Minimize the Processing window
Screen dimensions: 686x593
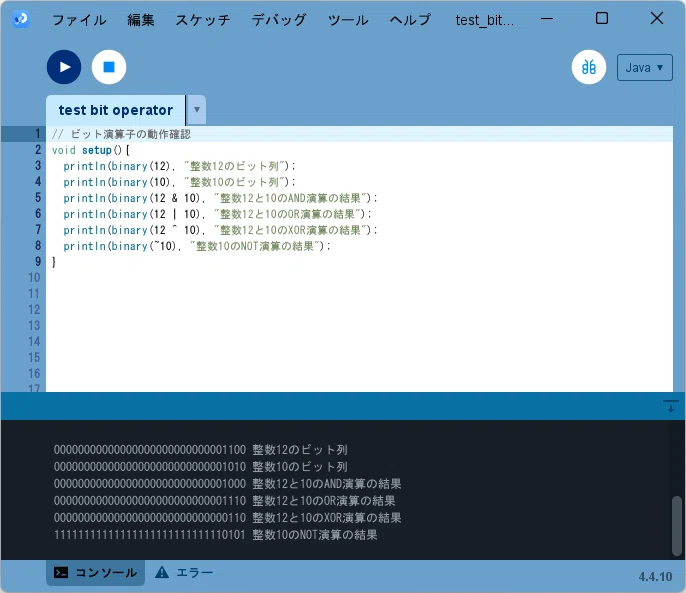point(547,19)
